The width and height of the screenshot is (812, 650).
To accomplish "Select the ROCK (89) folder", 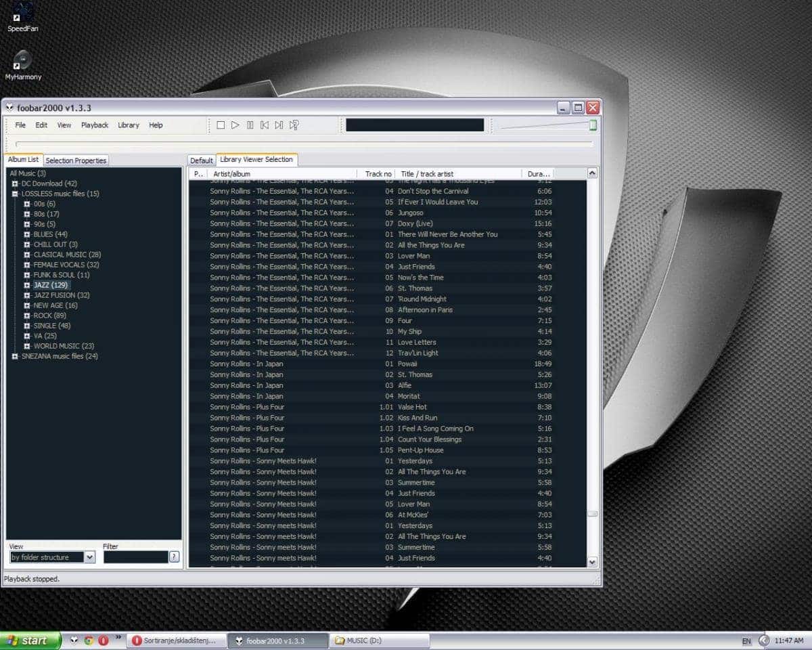I will (50, 316).
